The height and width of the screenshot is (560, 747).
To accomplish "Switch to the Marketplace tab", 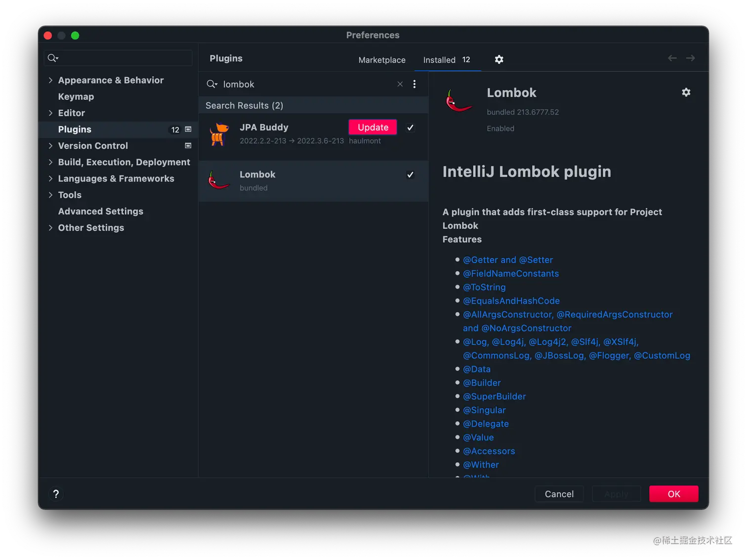I will [382, 60].
